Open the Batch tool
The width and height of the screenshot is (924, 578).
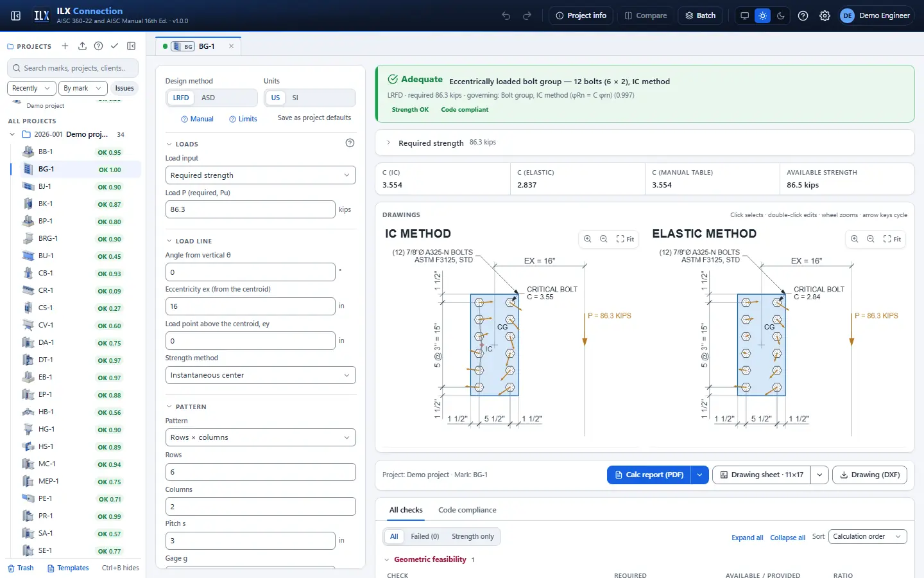tap(701, 15)
